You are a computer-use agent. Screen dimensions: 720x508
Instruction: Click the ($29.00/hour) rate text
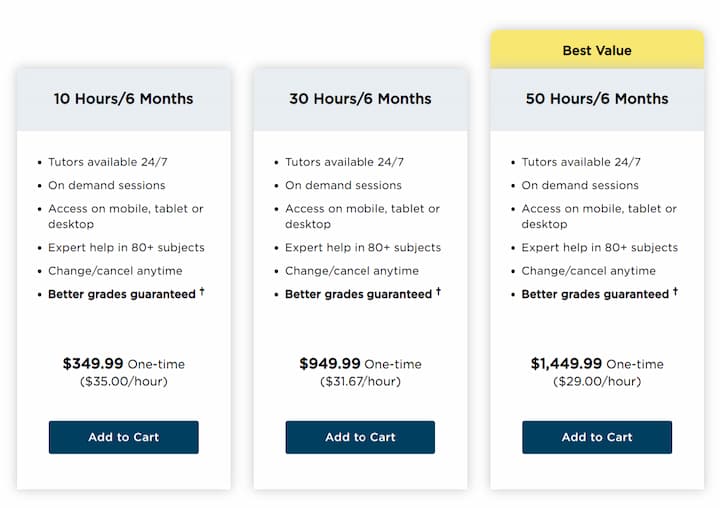597,381
